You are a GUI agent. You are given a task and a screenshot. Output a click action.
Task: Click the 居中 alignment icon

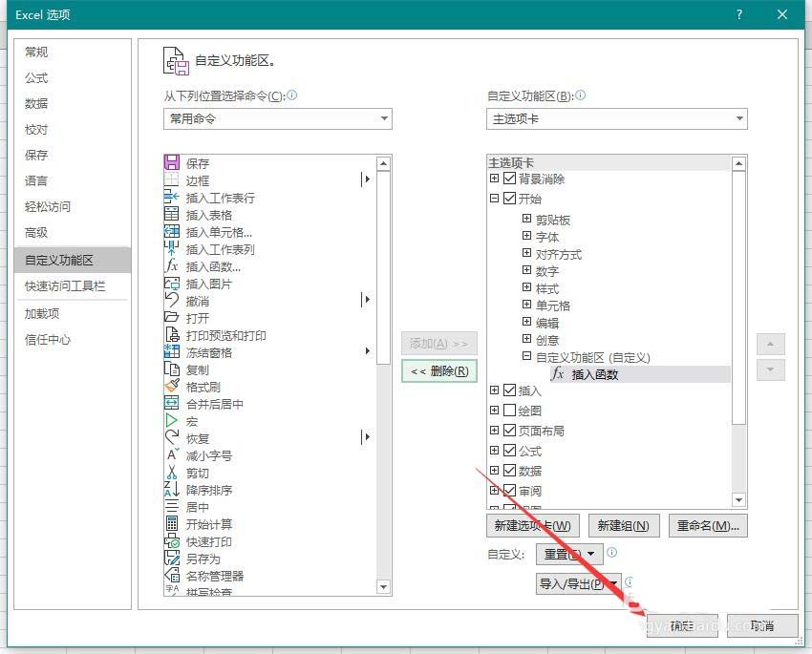pos(171,506)
